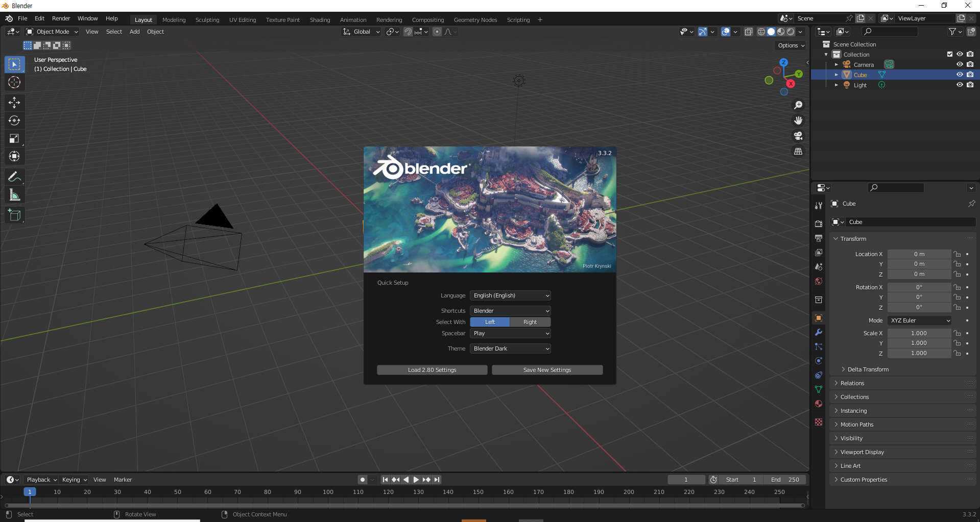Image resolution: width=980 pixels, height=522 pixels.
Task: Open the Output properties tab
Action: [x=819, y=238]
